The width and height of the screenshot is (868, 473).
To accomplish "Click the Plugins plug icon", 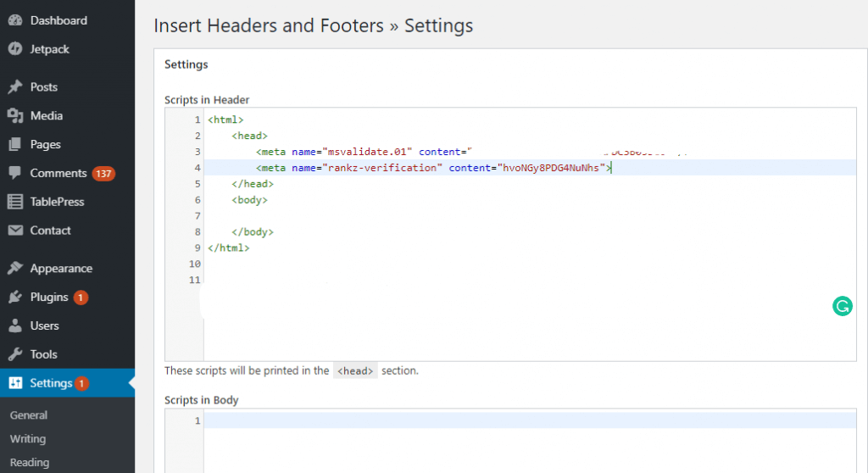I will coord(14,297).
